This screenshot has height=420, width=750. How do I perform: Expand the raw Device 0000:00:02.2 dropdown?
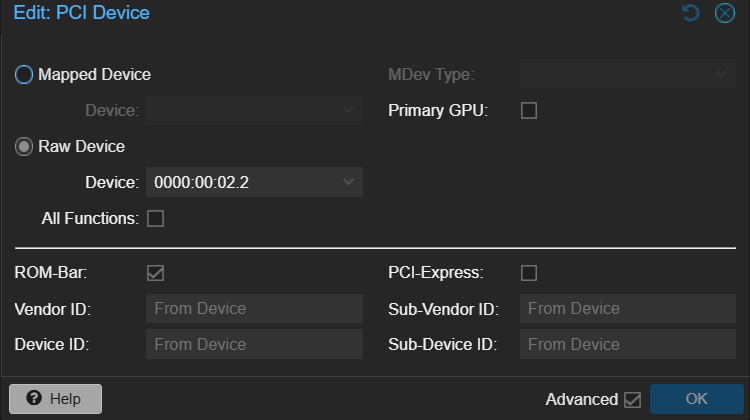tap(348, 182)
